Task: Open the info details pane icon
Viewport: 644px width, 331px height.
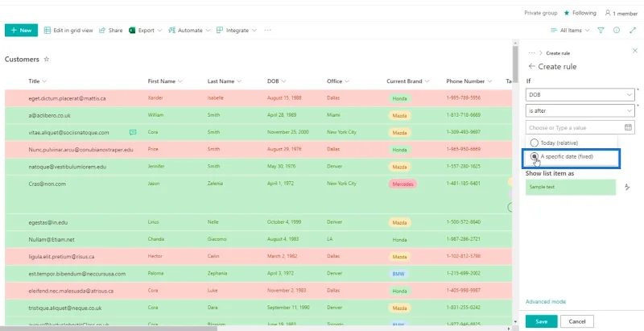Action: click(x=617, y=31)
